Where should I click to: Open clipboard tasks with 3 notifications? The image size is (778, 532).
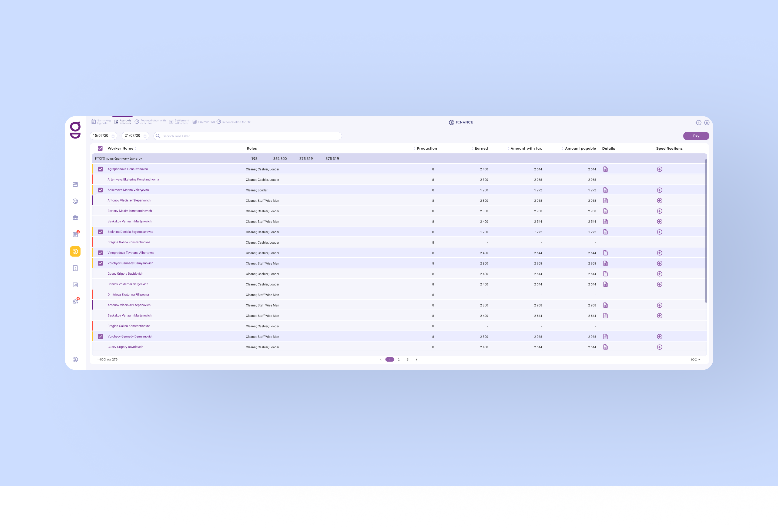pyautogui.click(x=75, y=235)
